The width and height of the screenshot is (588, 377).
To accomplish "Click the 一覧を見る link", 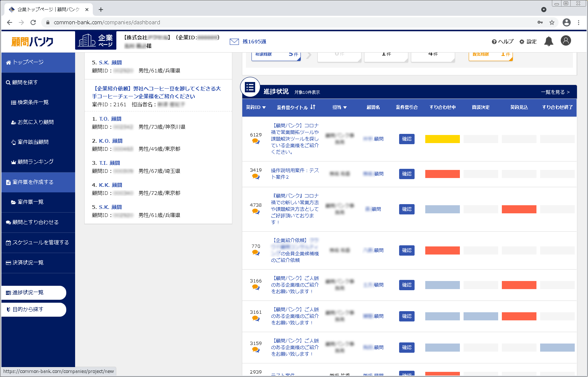I will [x=555, y=92].
